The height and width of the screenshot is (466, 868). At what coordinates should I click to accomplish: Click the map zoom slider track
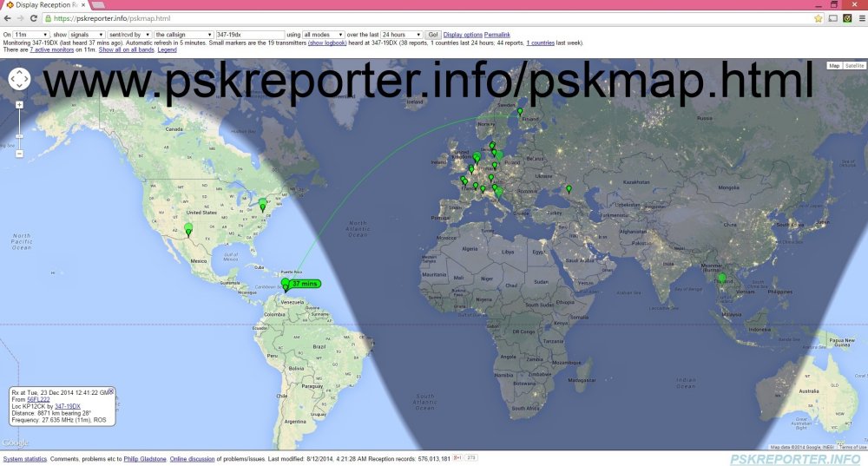[19, 129]
